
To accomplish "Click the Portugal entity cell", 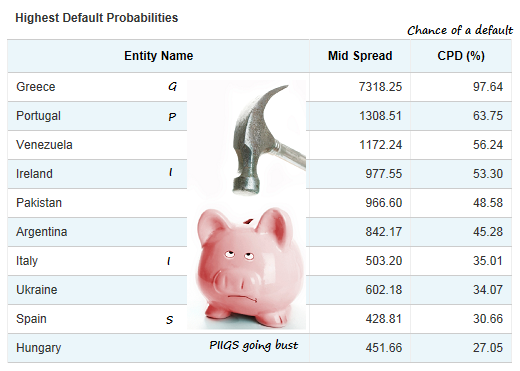I will tap(38, 116).
